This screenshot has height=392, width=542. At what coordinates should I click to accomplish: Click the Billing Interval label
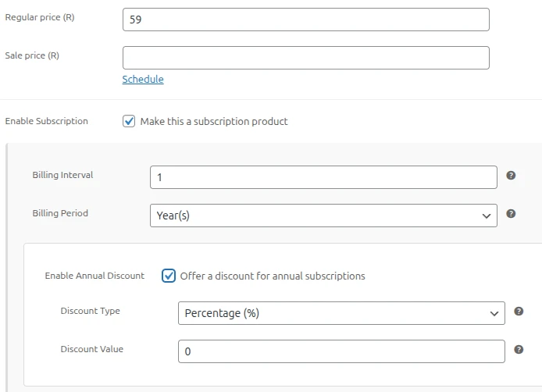(63, 175)
